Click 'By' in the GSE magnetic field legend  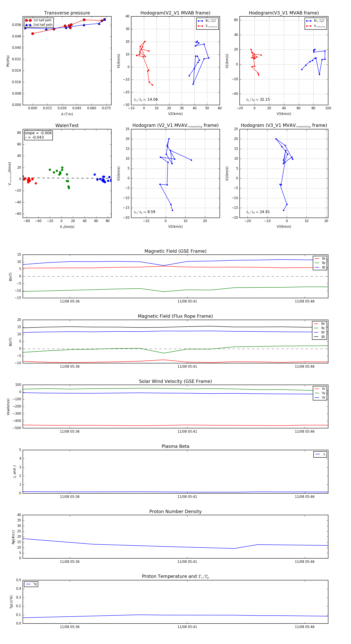pos(320,263)
